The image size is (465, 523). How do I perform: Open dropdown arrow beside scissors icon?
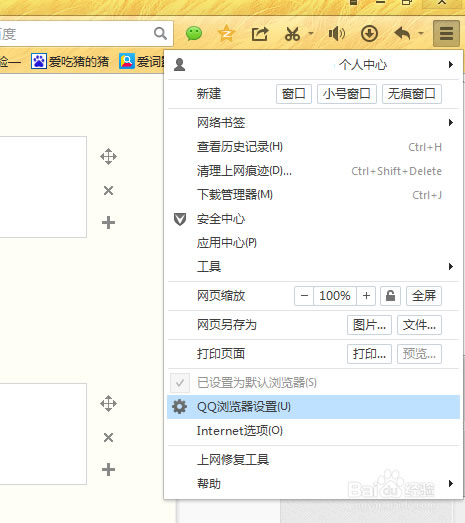311,33
